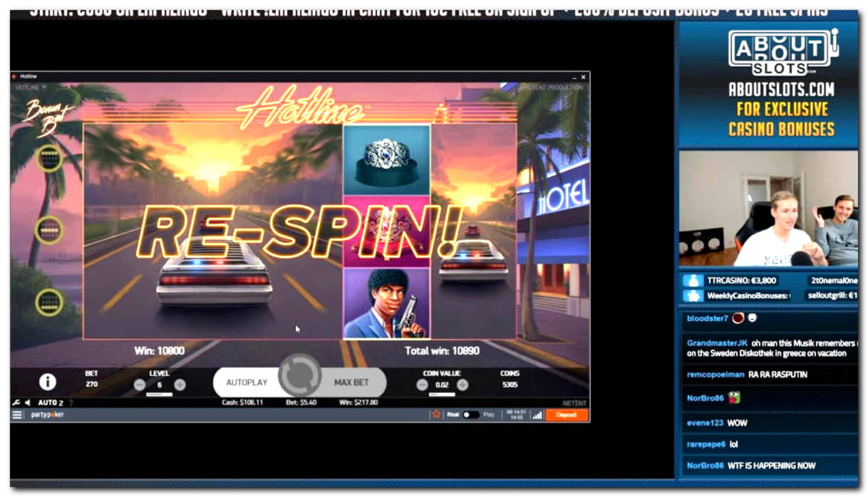Click the signal strength bars icon
Screen dimensions: 868x497
click(x=537, y=414)
